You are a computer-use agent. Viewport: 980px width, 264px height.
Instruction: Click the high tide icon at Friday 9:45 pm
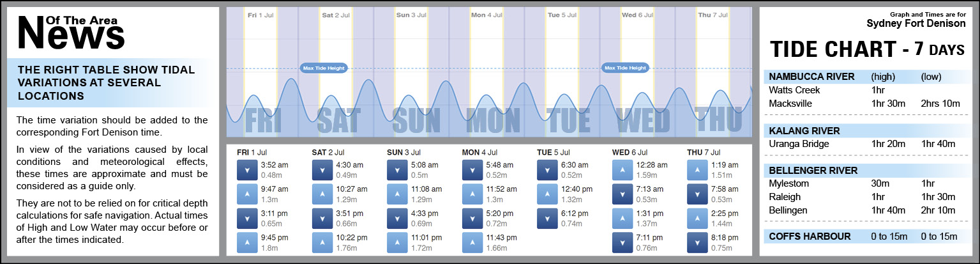[x=247, y=242]
